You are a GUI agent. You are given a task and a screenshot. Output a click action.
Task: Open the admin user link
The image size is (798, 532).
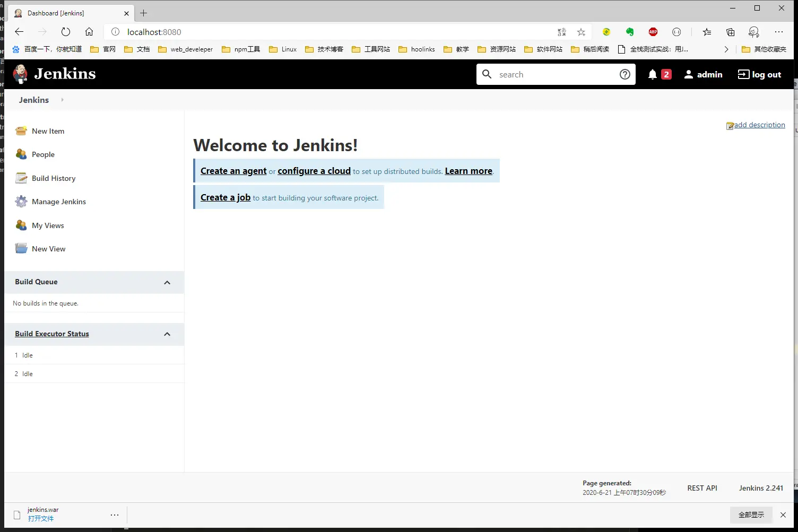[x=703, y=74]
